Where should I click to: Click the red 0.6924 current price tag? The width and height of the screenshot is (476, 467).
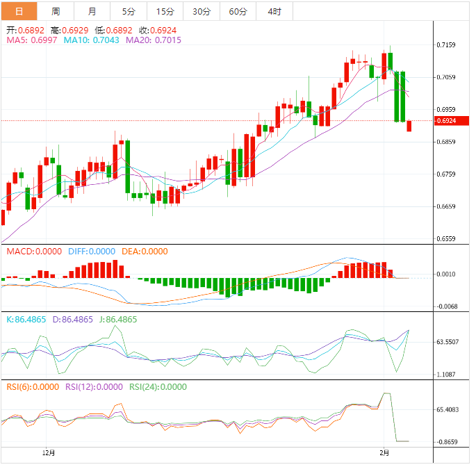click(x=445, y=121)
